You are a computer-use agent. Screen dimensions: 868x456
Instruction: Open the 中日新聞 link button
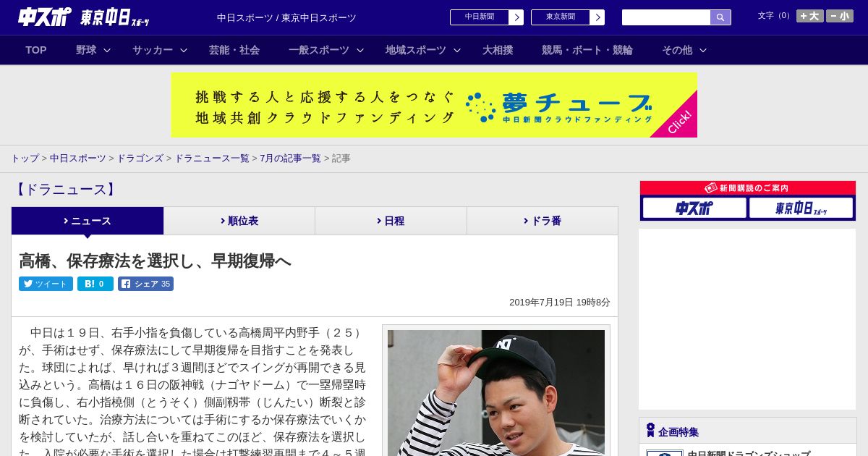pos(480,17)
